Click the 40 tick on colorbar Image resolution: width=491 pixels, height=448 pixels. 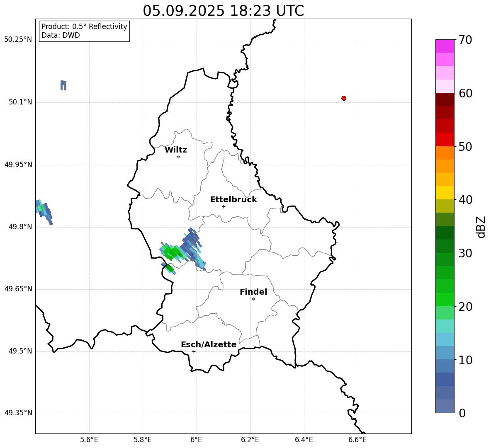click(x=466, y=200)
